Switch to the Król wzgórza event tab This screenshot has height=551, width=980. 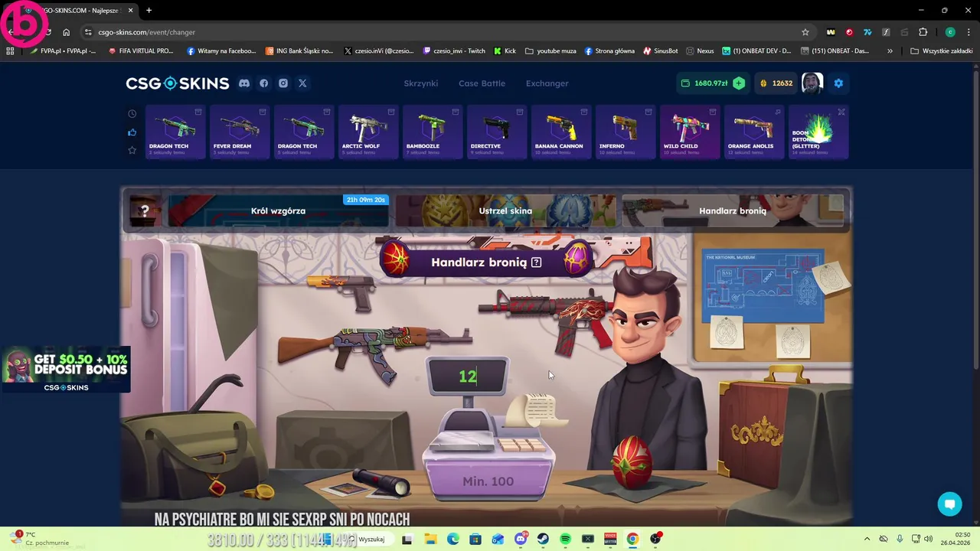[278, 211]
